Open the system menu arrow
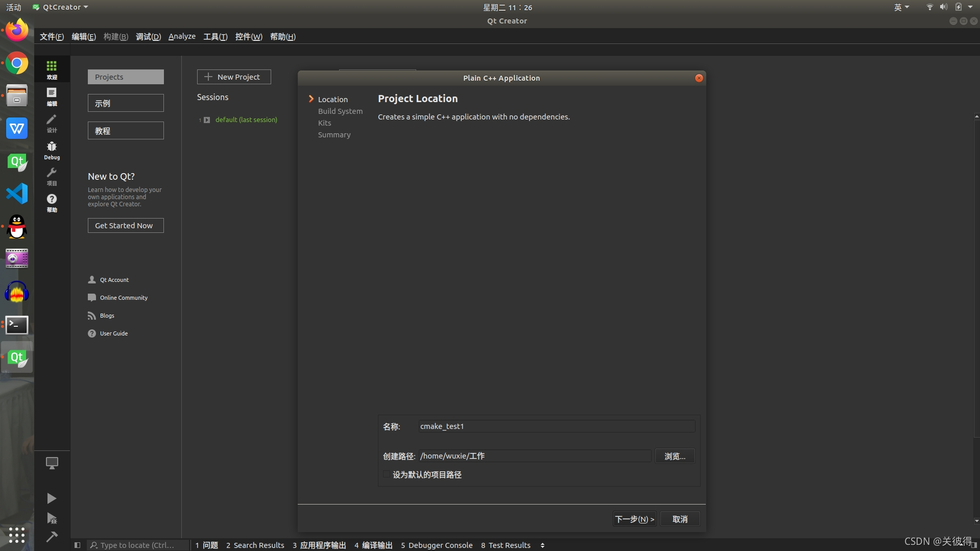Screen dimensions: 980x551 (x=970, y=7)
